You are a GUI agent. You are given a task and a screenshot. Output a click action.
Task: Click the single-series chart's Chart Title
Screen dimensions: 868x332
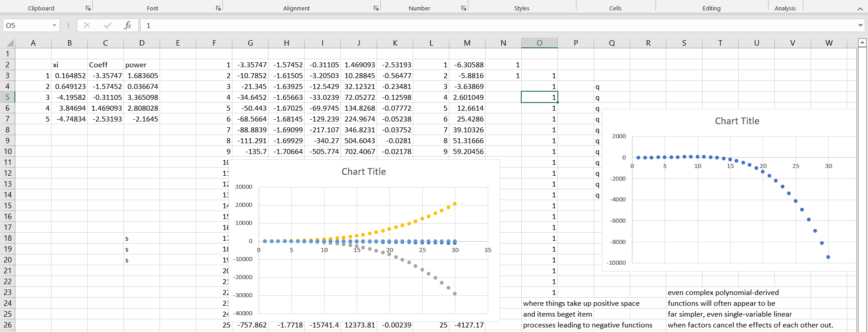point(737,121)
